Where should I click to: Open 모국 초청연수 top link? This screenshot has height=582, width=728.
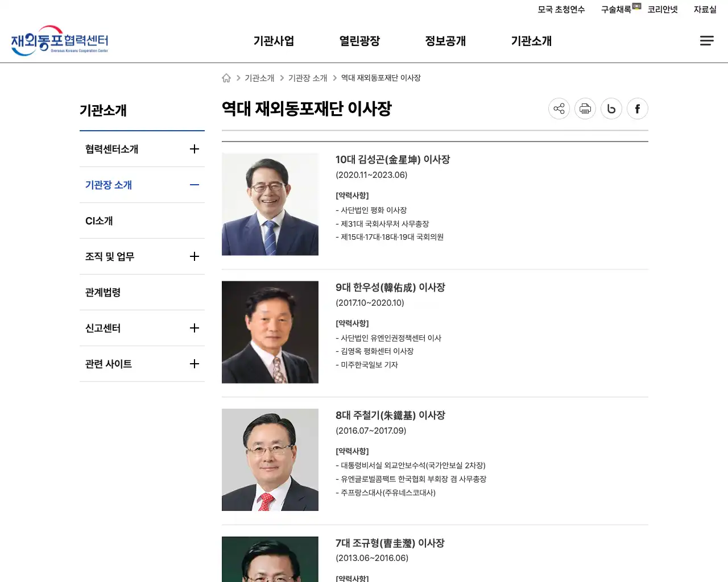pyautogui.click(x=561, y=10)
